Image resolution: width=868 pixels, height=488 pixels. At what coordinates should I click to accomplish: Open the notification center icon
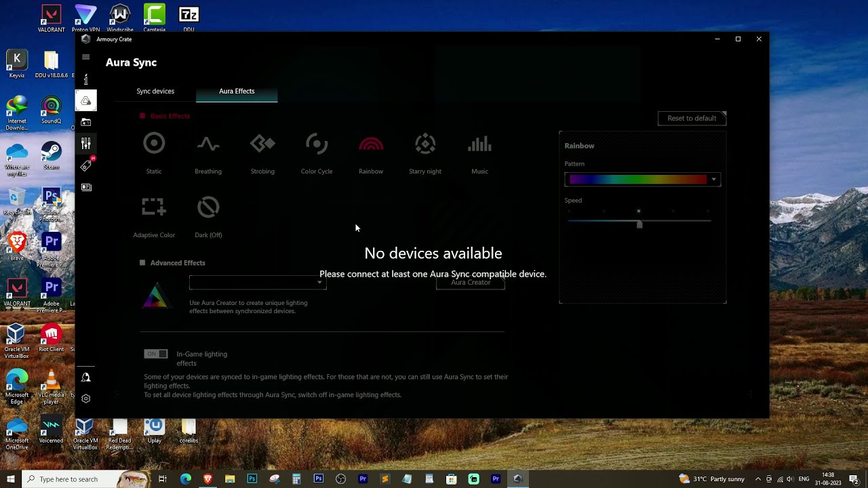click(854, 479)
